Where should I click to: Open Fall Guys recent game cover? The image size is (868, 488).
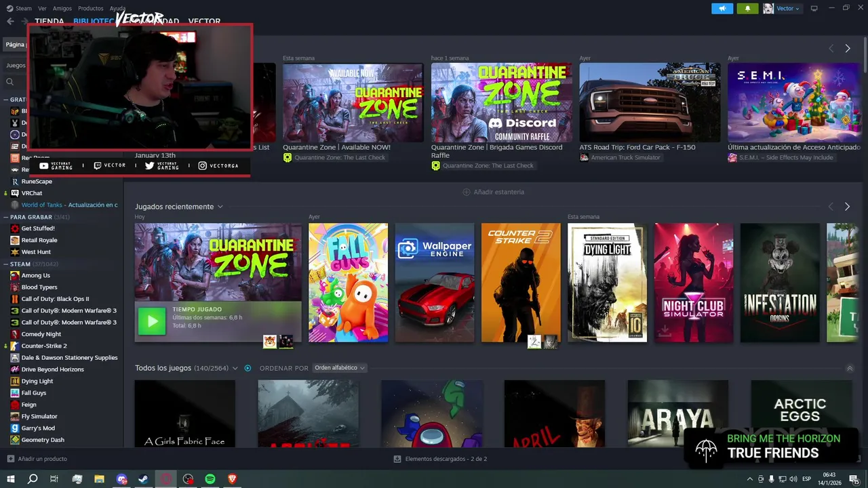[349, 283]
